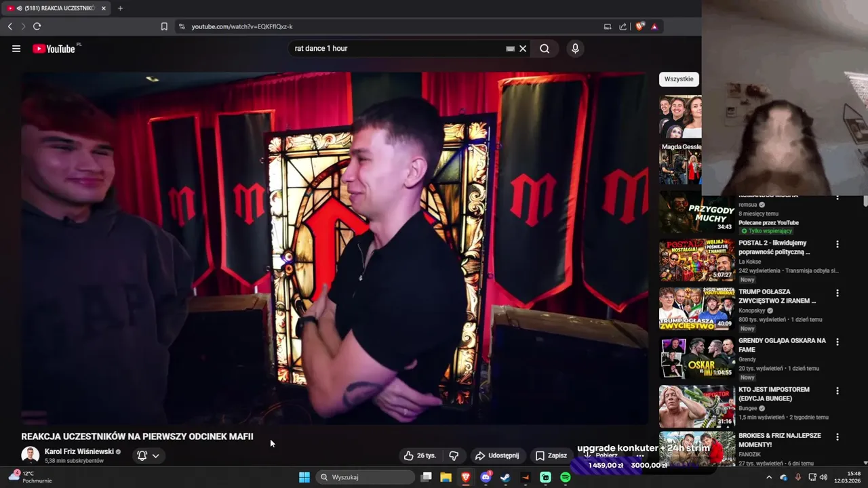Open Task View on taskbar
The image size is (868, 488).
426,477
